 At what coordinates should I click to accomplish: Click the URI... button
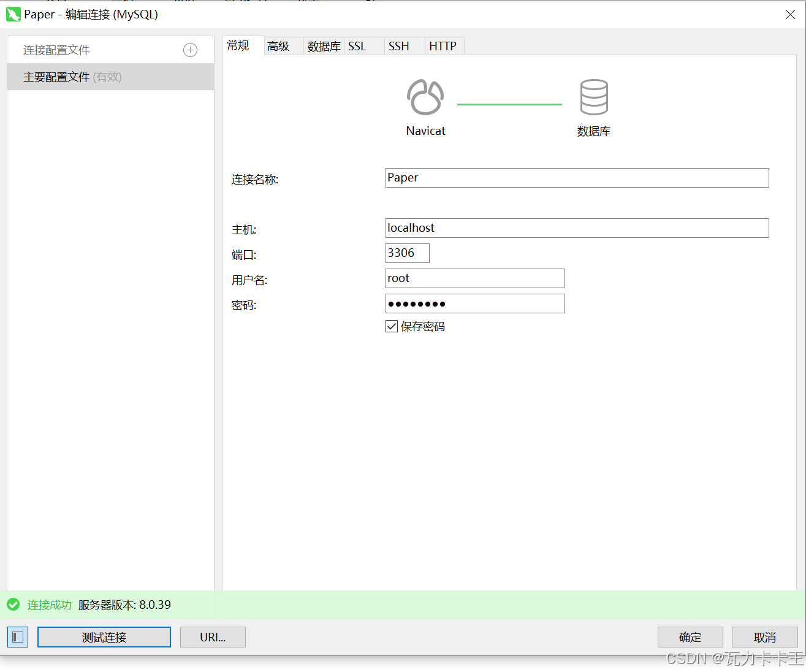(213, 637)
